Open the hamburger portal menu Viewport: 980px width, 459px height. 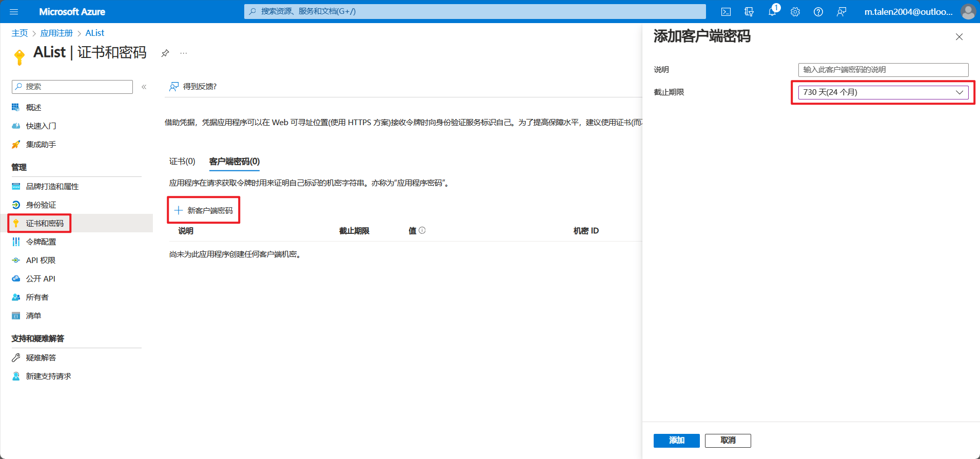(x=14, y=12)
